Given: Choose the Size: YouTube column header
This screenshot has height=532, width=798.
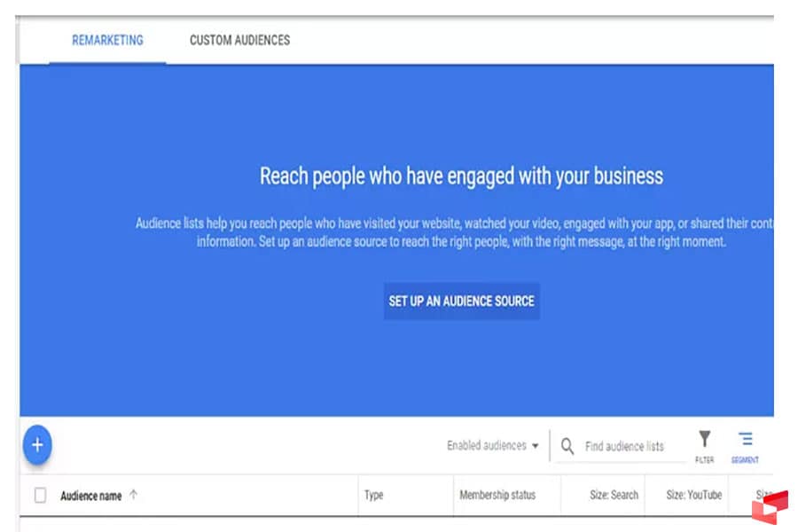Looking at the screenshot, I should [x=693, y=495].
